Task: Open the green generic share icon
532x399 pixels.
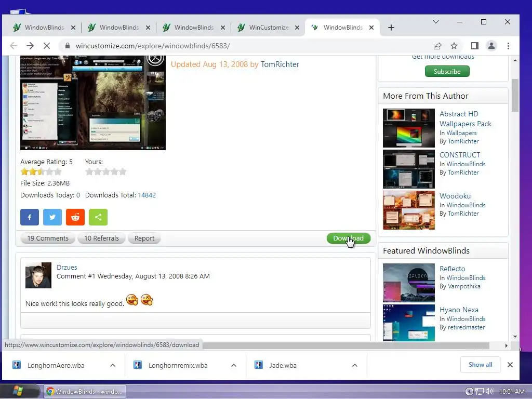Action: point(98,217)
